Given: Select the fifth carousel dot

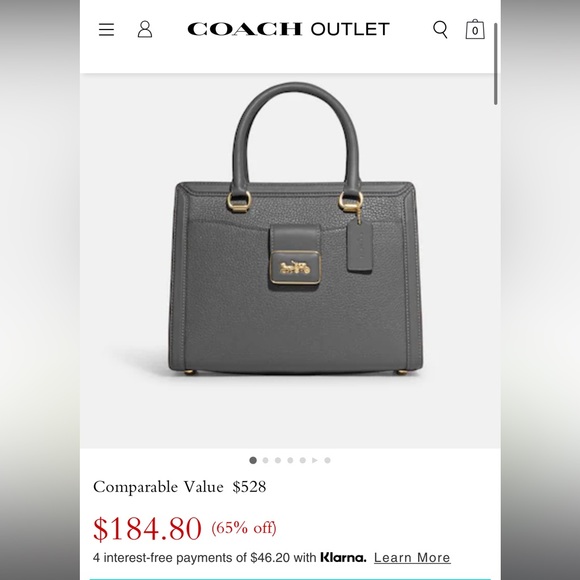Looking at the screenshot, I should [303, 460].
